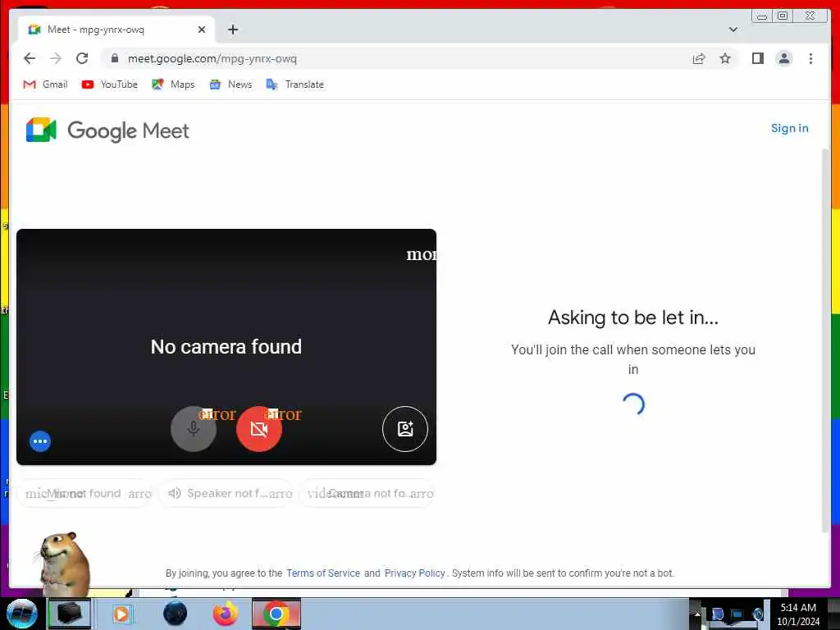Open News bookmark
840x630 pixels.
tap(231, 84)
